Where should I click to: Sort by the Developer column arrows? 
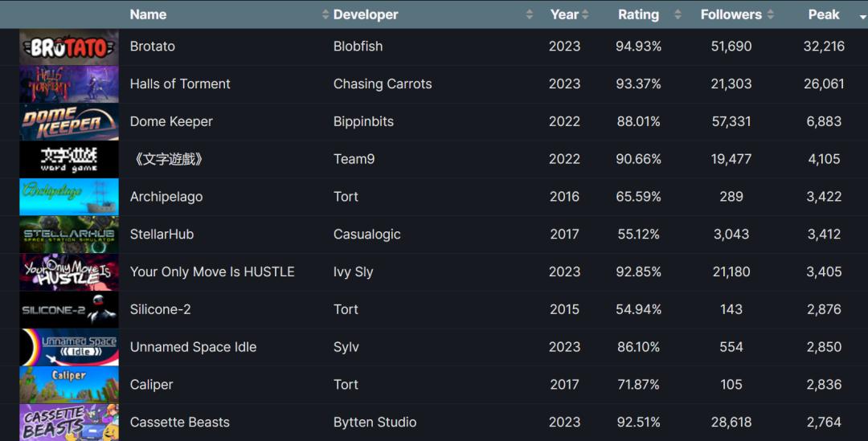[530, 15]
